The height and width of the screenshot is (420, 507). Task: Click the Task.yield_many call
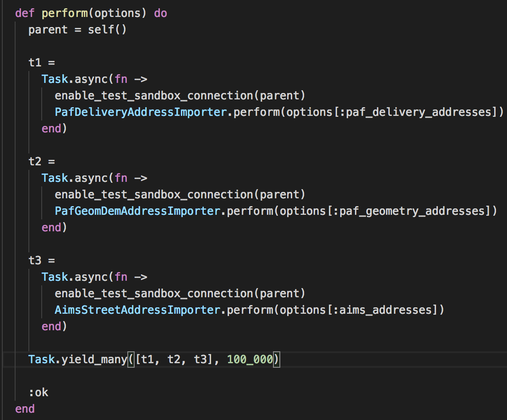click(x=78, y=359)
